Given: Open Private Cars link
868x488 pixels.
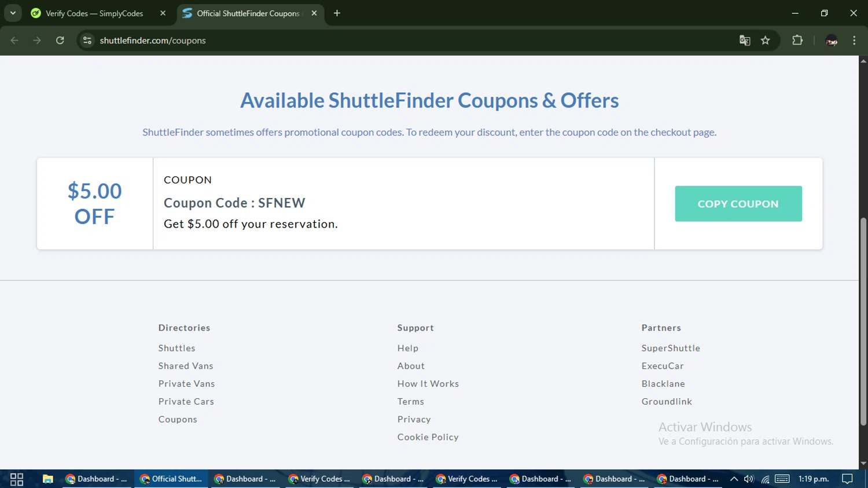Looking at the screenshot, I should [186, 401].
